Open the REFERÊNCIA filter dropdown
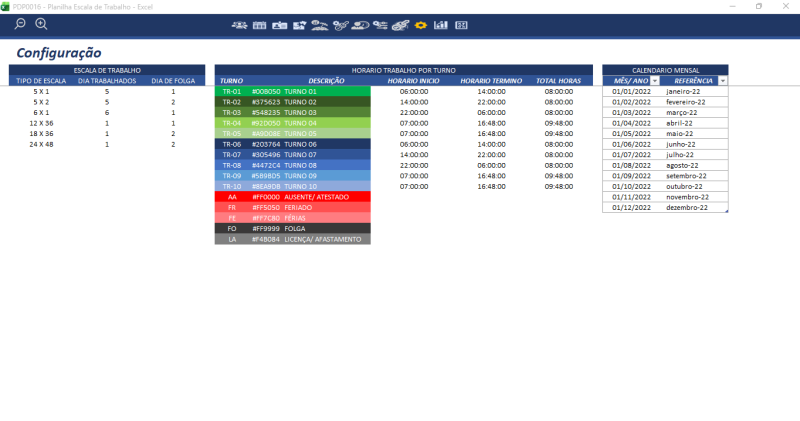Viewport: 800px width, 421px height. (x=722, y=80)
